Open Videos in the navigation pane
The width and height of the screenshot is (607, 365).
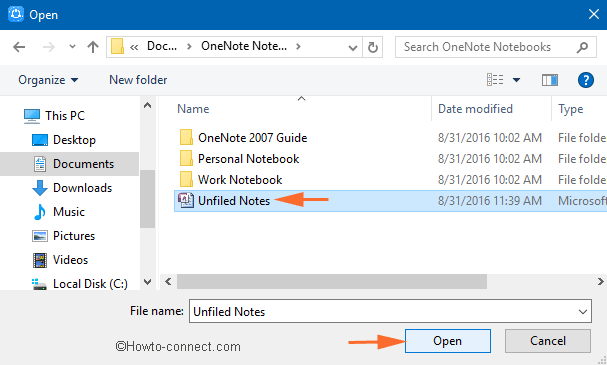click(x=70, y=260)
